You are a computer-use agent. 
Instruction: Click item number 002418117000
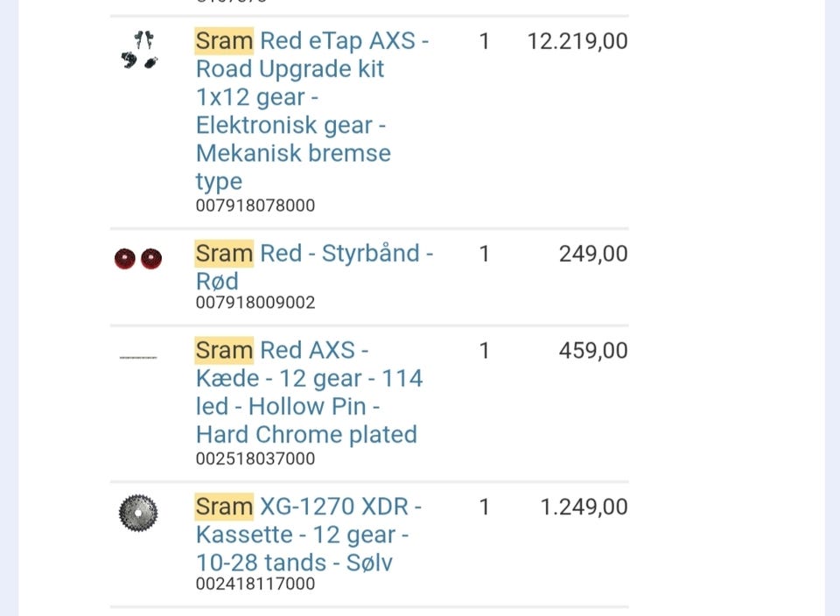point(255,584)
